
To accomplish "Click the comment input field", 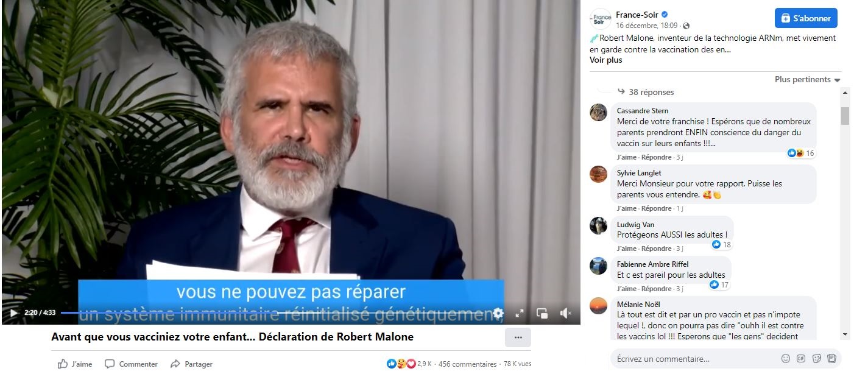I will (694, 359).
